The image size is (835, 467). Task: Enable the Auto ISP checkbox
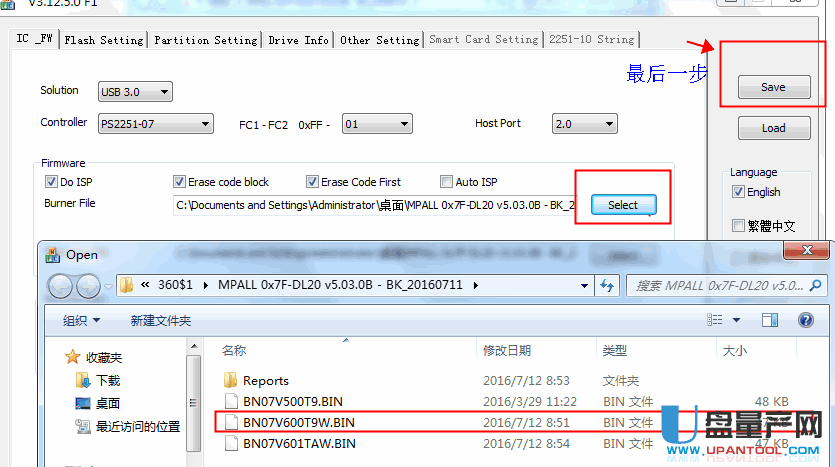(447, 182)
